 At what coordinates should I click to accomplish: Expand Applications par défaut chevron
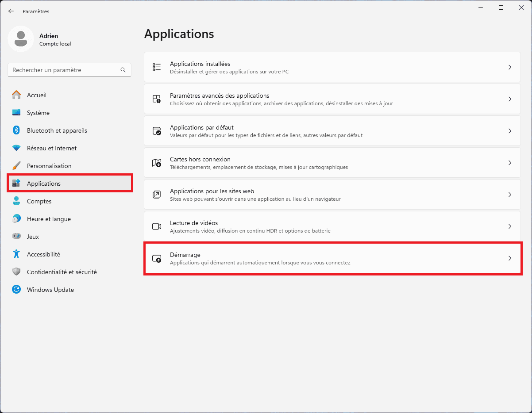pos(510,131)
